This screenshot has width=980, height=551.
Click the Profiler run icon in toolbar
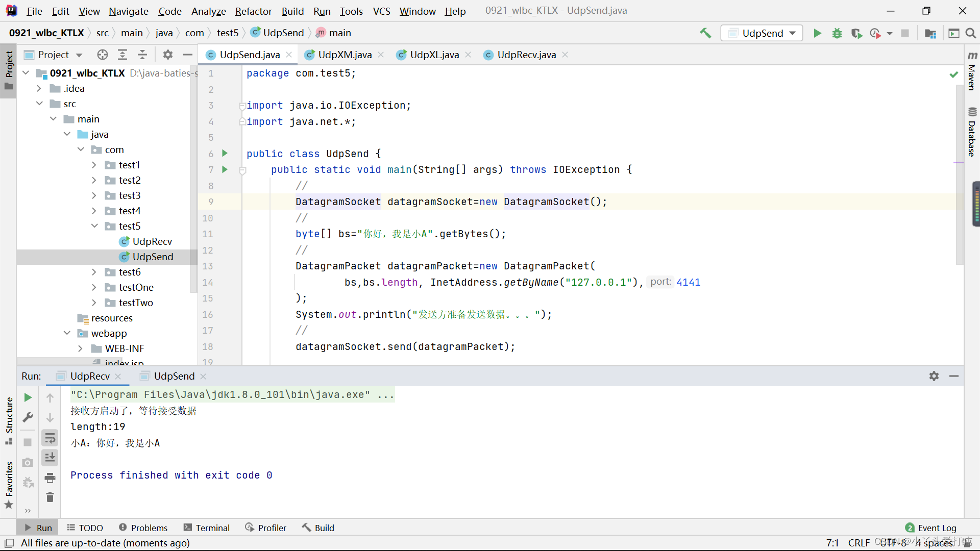point(876,33)
